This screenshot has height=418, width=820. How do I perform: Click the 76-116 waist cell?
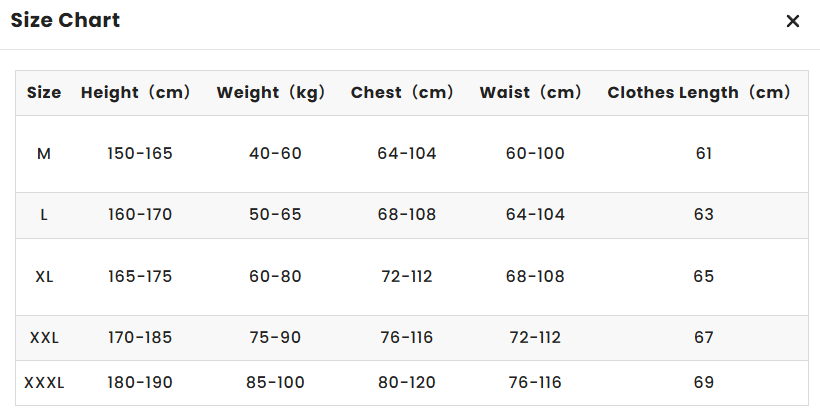pyautogui.click(x=535, y=383)
